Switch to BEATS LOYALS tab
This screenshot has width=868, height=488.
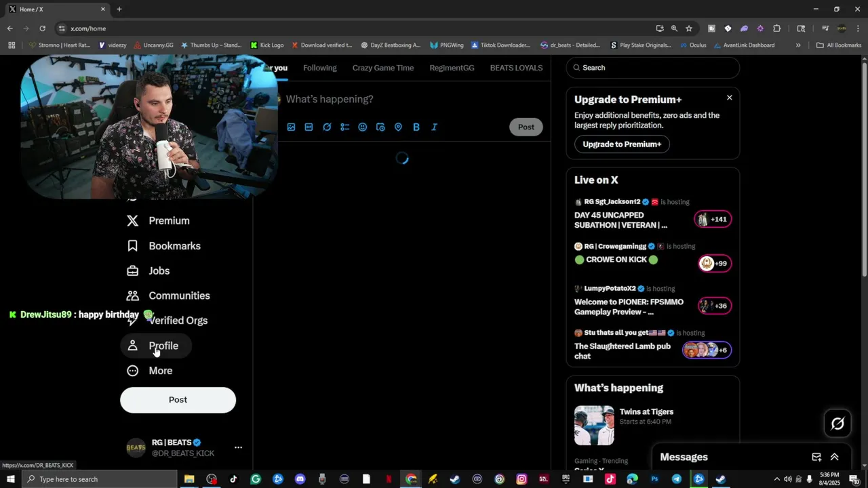[x=516, y=68]
